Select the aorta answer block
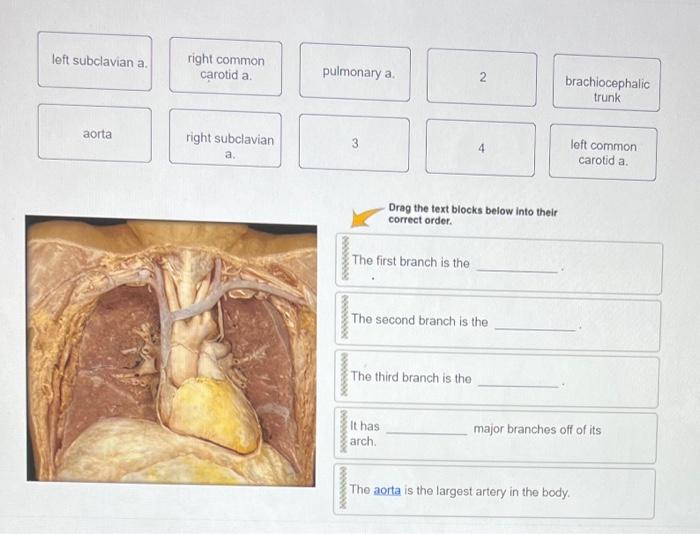The width and height of the screenshot is (700, 534). (x=95, y=134)
